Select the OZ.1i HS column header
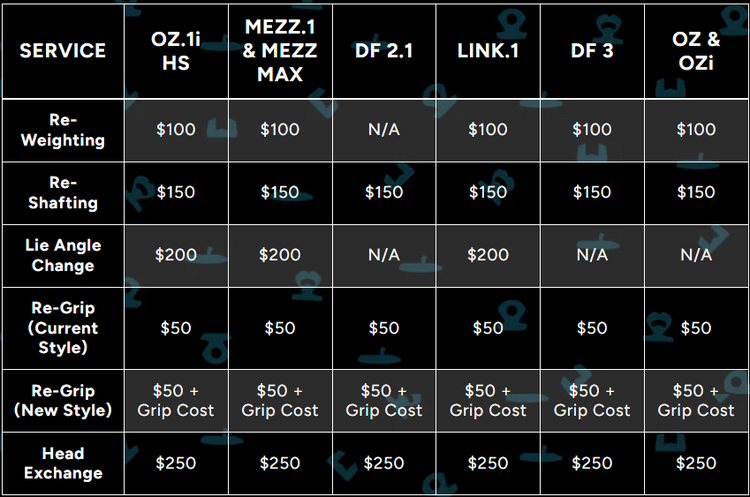The height and width of the screenshot is (497, 750). [176, 50]
